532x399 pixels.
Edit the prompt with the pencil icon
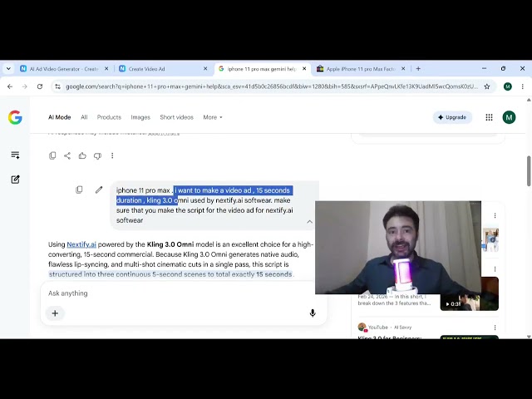[x=99, y=190]
